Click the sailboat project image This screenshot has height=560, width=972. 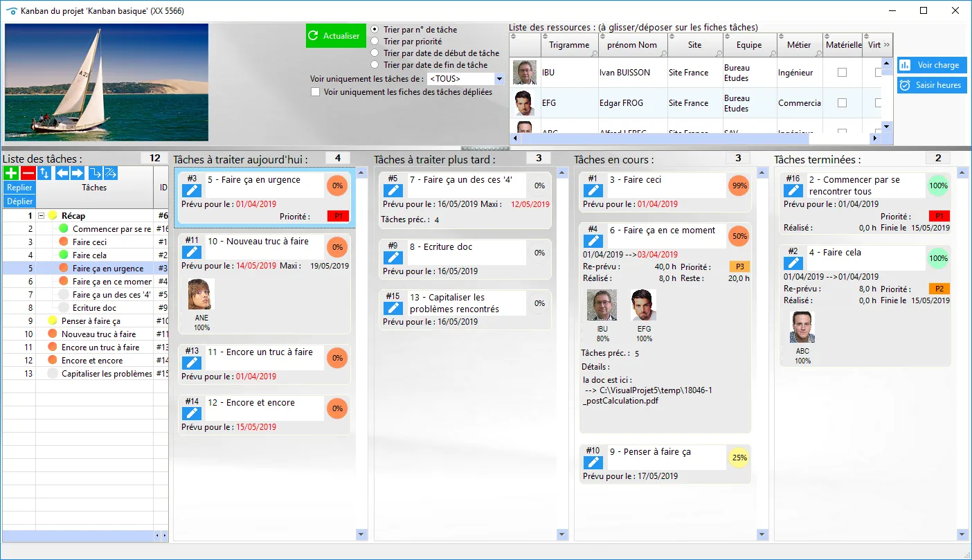(x=107, y=82)
